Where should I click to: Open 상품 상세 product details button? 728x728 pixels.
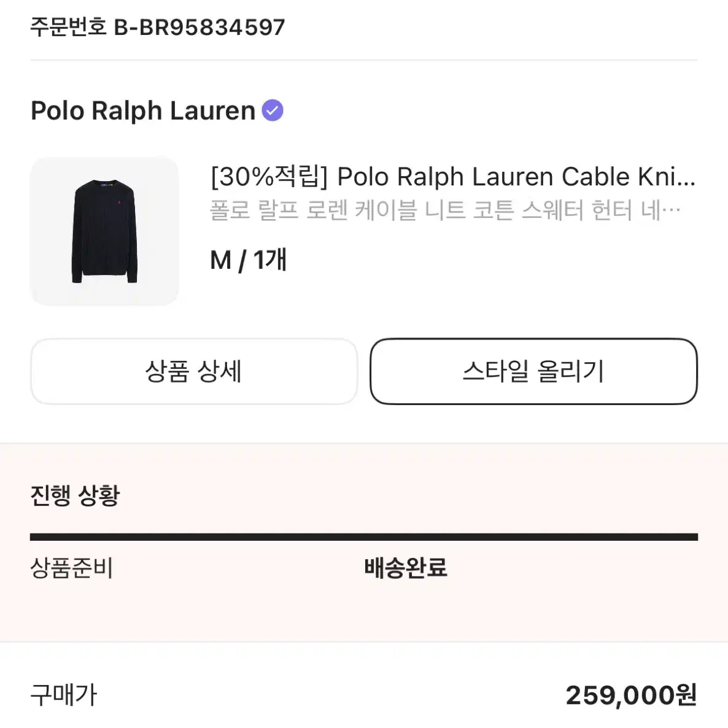pos(194,371)
